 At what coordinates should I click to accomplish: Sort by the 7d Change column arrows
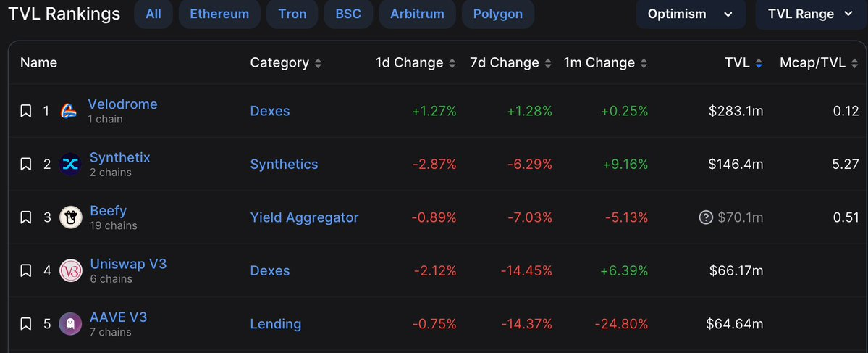[x=548, y=63]
